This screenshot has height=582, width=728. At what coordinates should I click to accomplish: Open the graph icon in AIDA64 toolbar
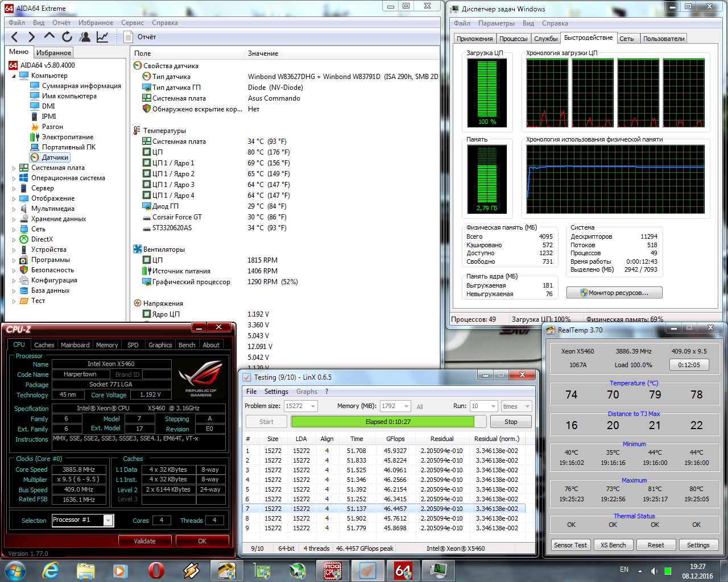click(x=102, y=37)
